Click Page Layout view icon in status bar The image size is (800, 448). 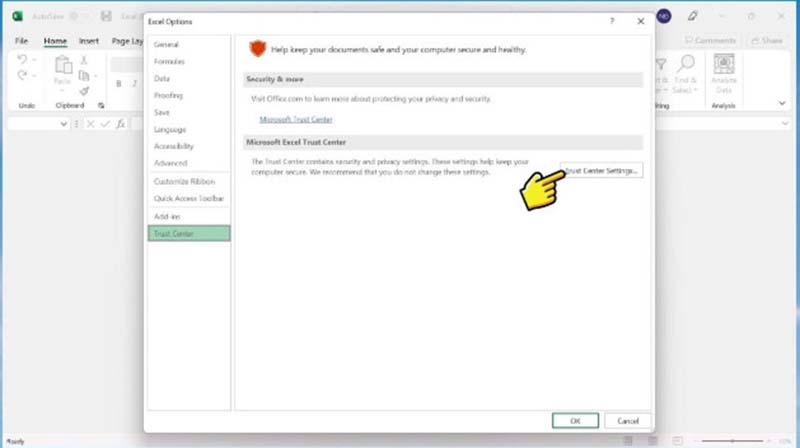653,440
